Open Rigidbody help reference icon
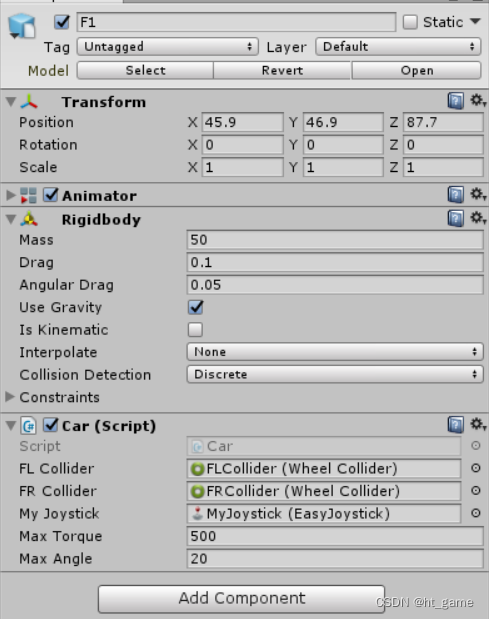 [x=455, y=218]
